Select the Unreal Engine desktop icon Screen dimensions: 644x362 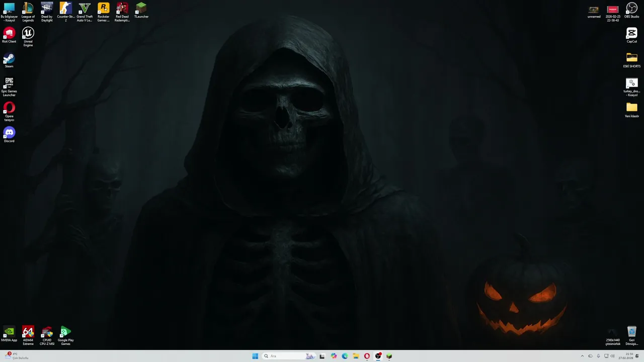(x=28, y=37)
